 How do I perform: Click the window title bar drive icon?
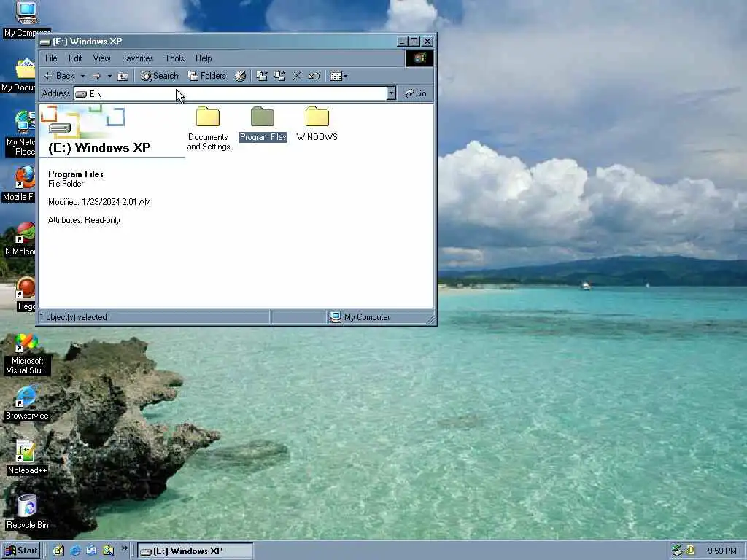[45, 42]
